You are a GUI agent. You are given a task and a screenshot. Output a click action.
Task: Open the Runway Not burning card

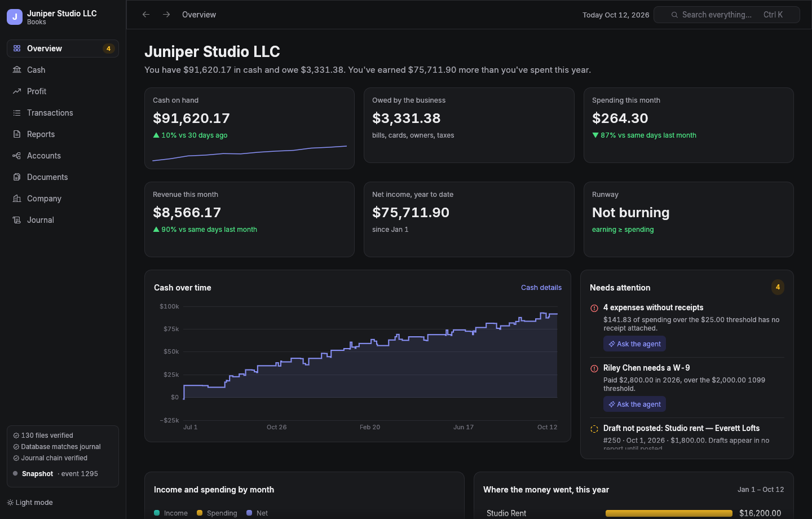[689, 219]
